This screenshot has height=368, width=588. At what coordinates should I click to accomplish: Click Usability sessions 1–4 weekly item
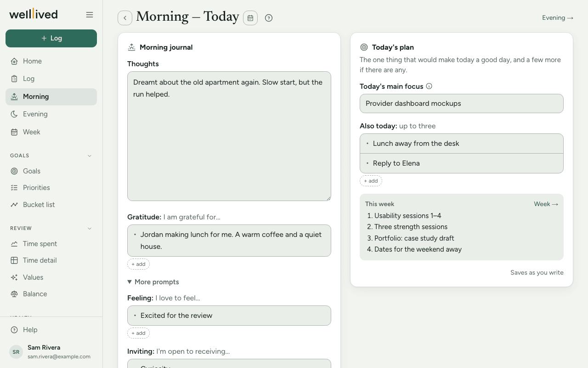click(407, 216)
